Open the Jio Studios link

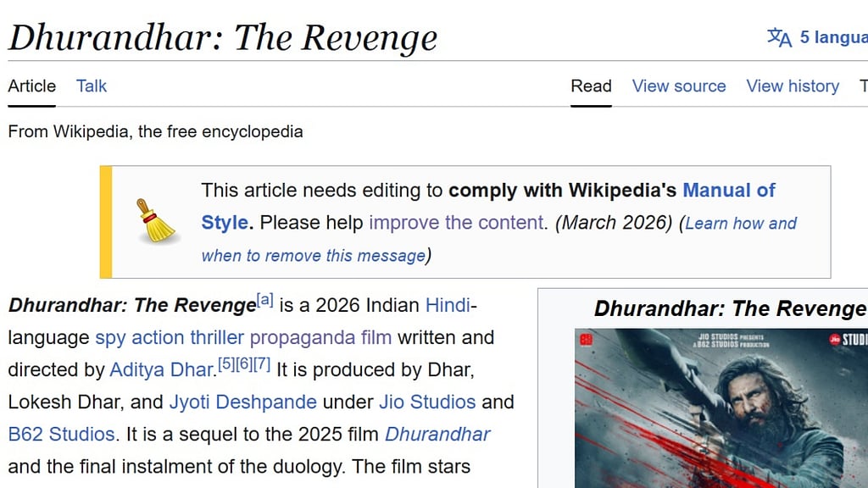426,402
